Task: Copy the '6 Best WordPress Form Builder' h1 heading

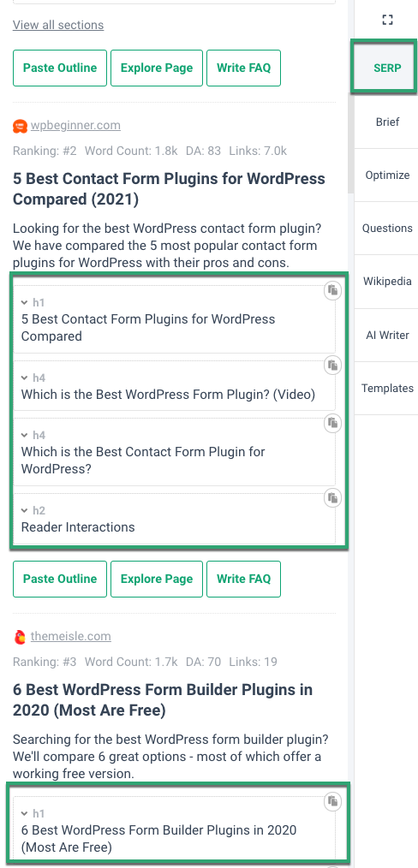Action: (x=332, y=801)
